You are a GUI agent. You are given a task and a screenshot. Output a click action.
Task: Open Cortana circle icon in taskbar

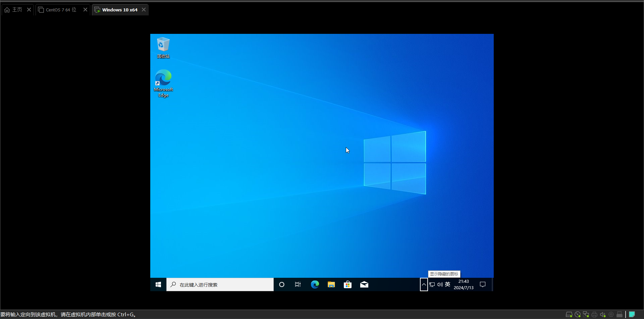282,284
